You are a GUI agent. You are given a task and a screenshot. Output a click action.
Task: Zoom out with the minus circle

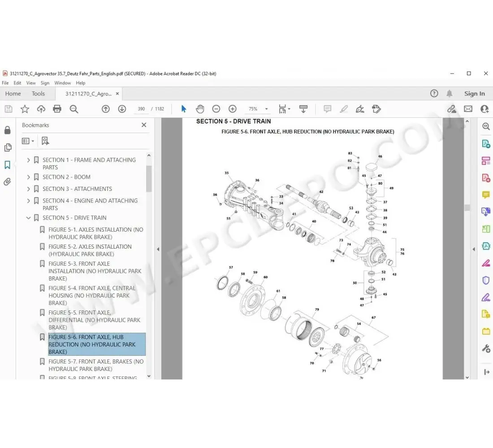click(x=216, y=109)
